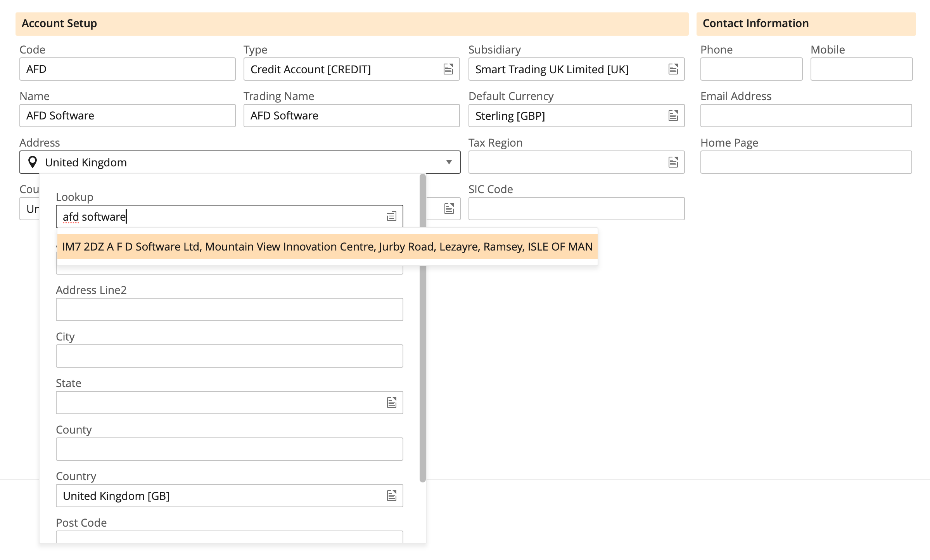Click the Type field lookup icon
The image size is (930, 560).
click(x=448, y=69)
